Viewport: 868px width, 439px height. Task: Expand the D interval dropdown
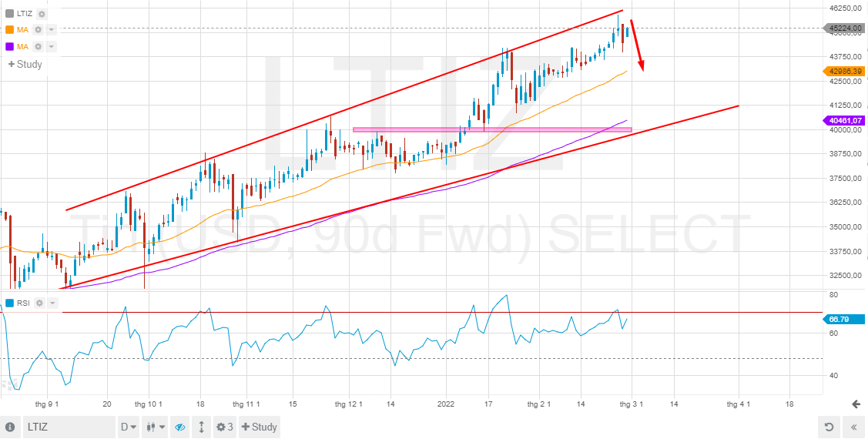click(129, 427)
